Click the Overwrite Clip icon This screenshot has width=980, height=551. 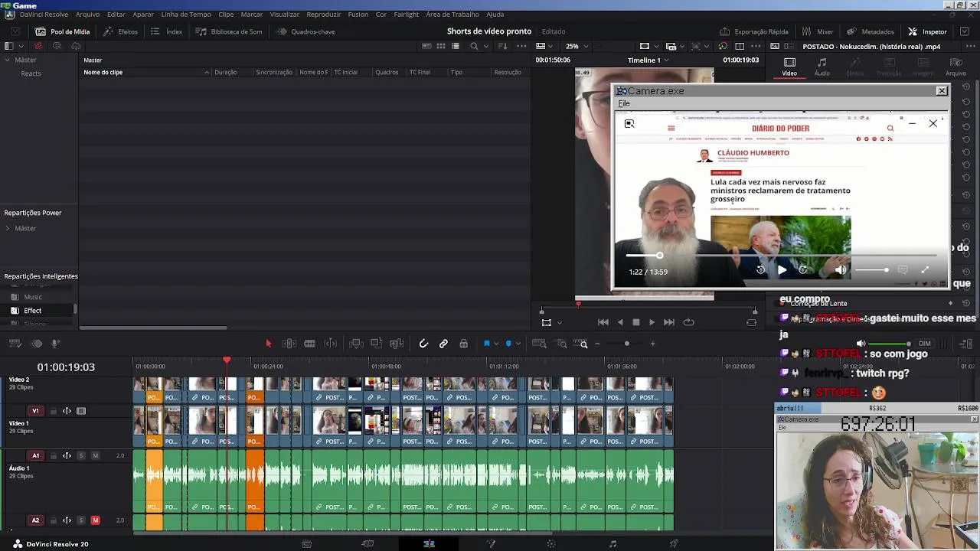coord(376,344)
